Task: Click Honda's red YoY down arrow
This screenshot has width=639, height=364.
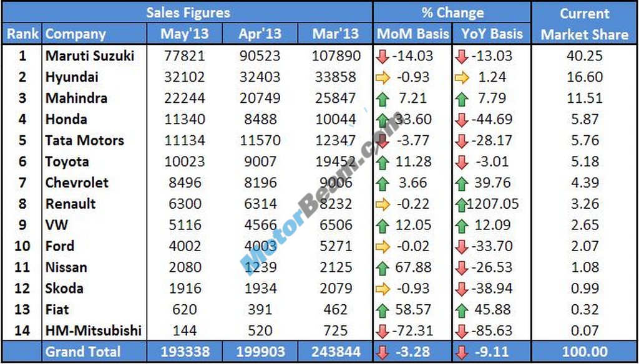Action: 462,120
